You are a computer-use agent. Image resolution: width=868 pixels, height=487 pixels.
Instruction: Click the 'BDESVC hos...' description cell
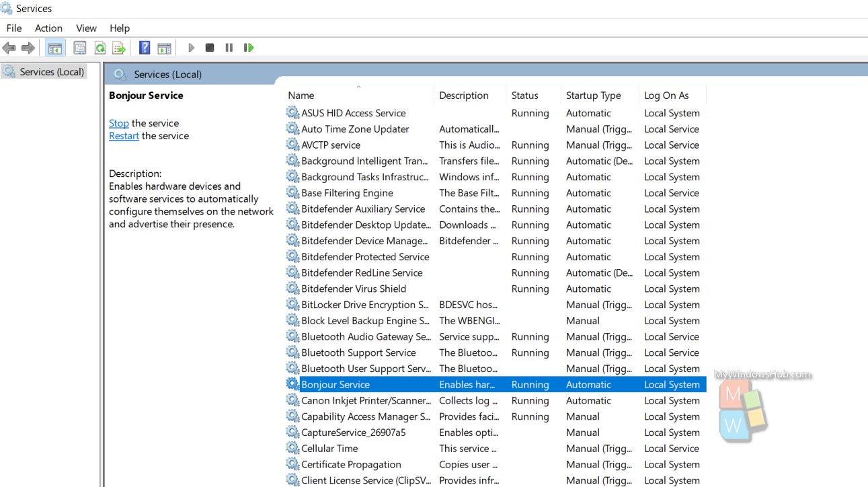[469, 305]
